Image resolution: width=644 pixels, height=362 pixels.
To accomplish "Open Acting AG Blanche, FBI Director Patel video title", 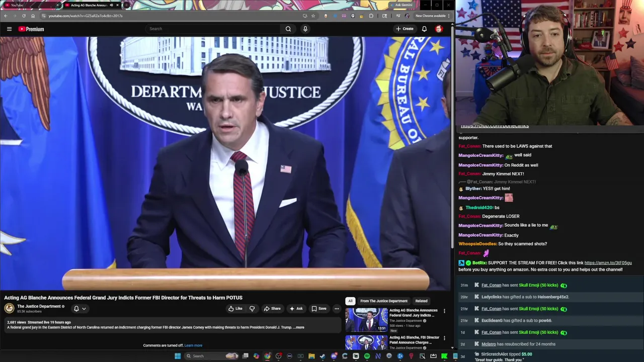I will [414, 340].
